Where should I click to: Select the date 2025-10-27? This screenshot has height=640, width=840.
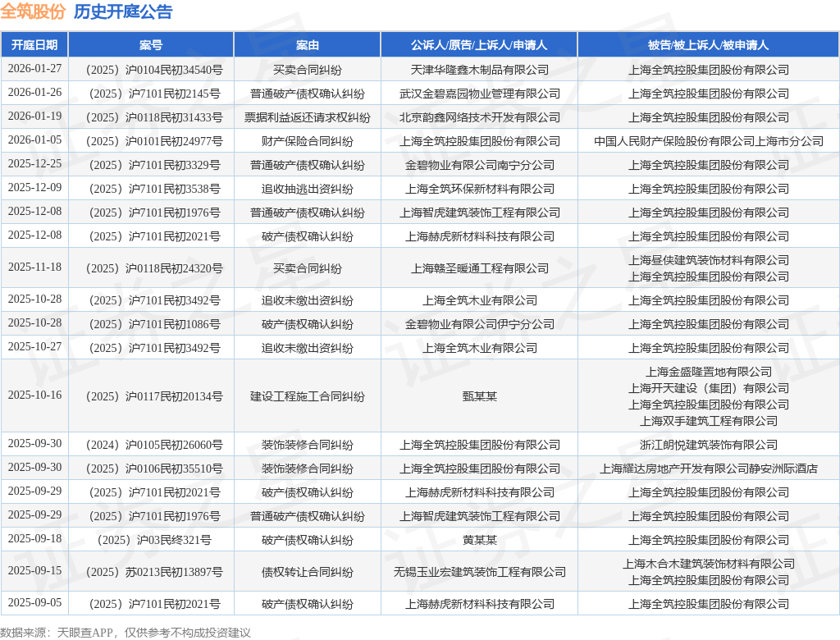pyautogui.click(x=34, y=347)
